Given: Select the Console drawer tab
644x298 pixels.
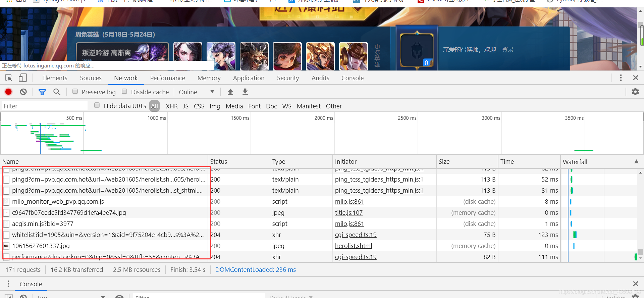Looking at the screenshot, I should (31, 284).
